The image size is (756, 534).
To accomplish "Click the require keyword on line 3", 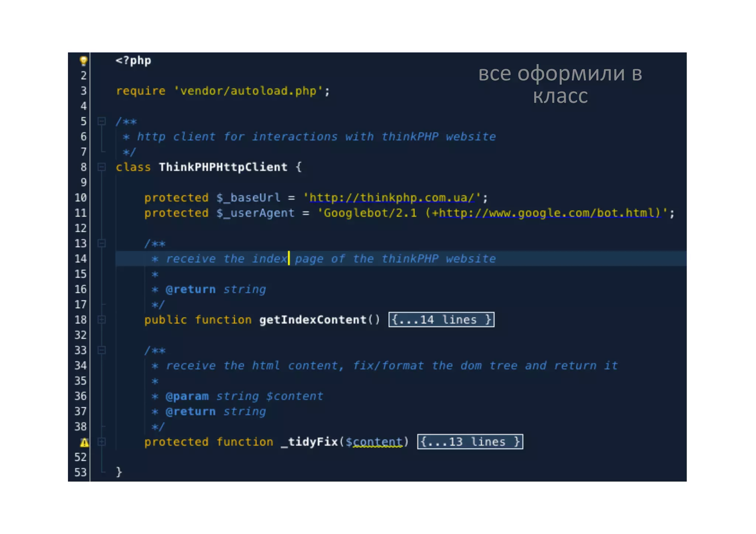I will click(x=141, y=91).
